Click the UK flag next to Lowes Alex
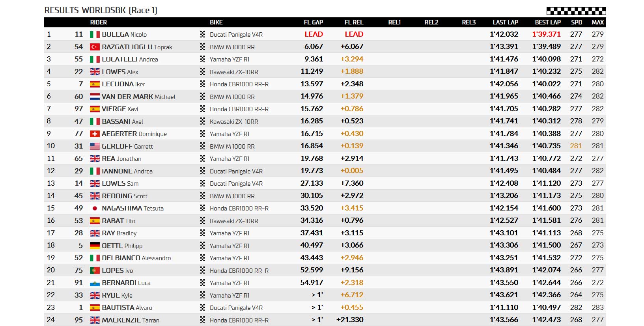The height and width of the screenshot is (326, 644). pyautogui.click(x=95, y=72)
